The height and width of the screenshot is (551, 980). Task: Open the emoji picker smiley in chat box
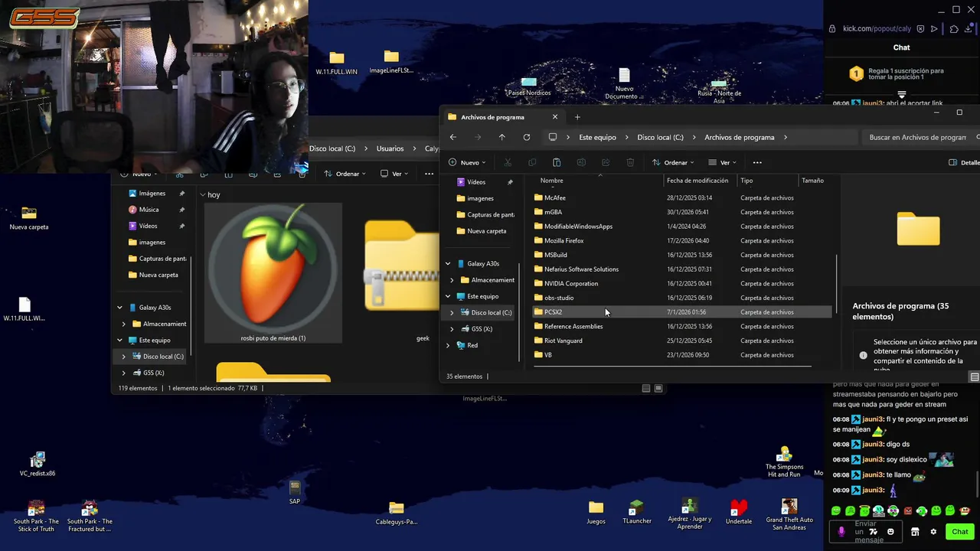tap(890, 532)
